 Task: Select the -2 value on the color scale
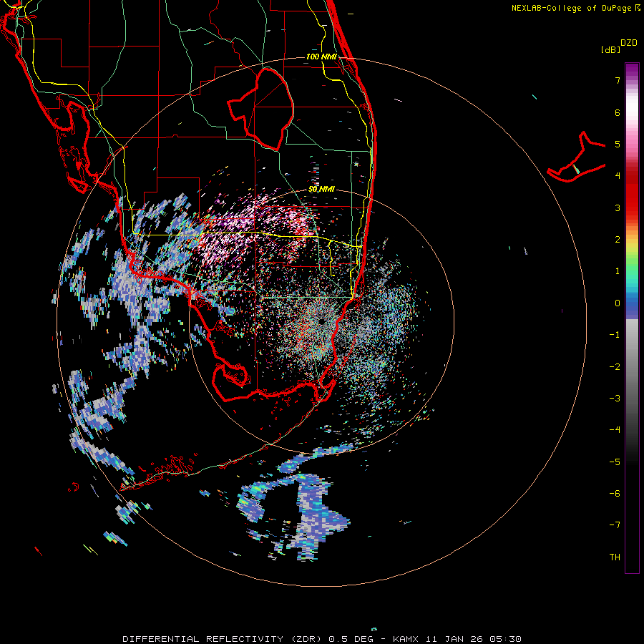(x=615, y=367)
